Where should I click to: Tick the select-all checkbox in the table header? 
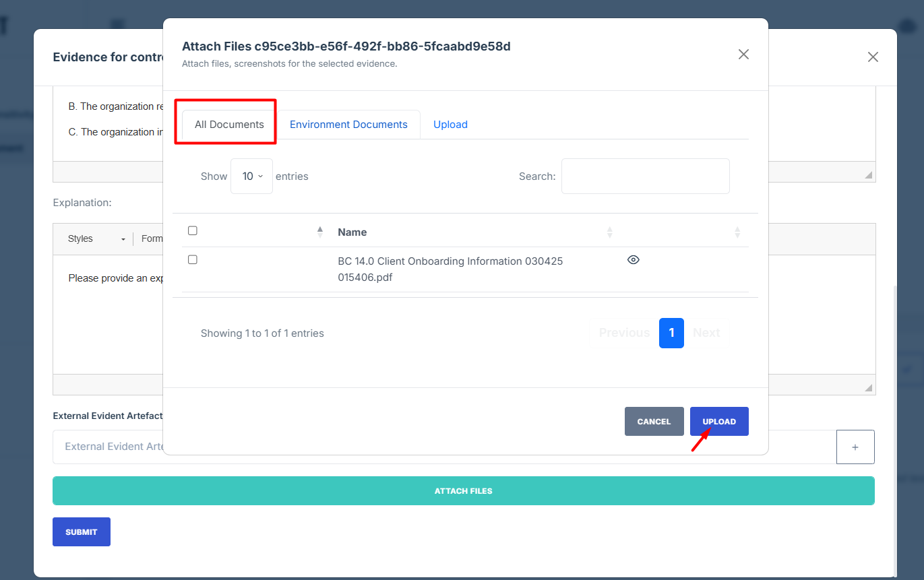[x=193, y=231]
